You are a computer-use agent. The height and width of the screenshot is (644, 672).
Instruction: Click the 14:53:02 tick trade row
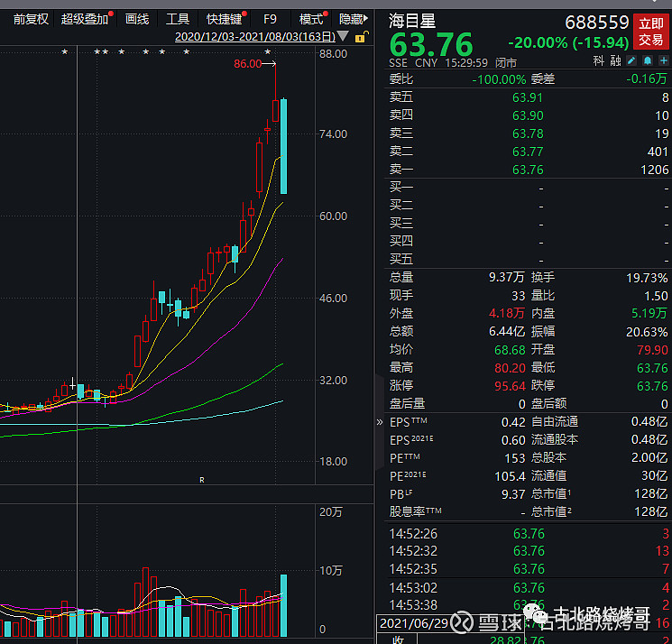click(528, 588)
